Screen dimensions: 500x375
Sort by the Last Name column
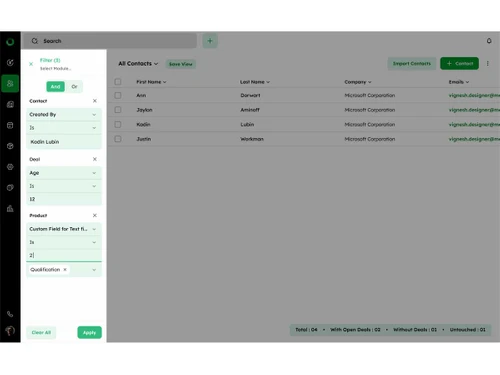(255, 82)
